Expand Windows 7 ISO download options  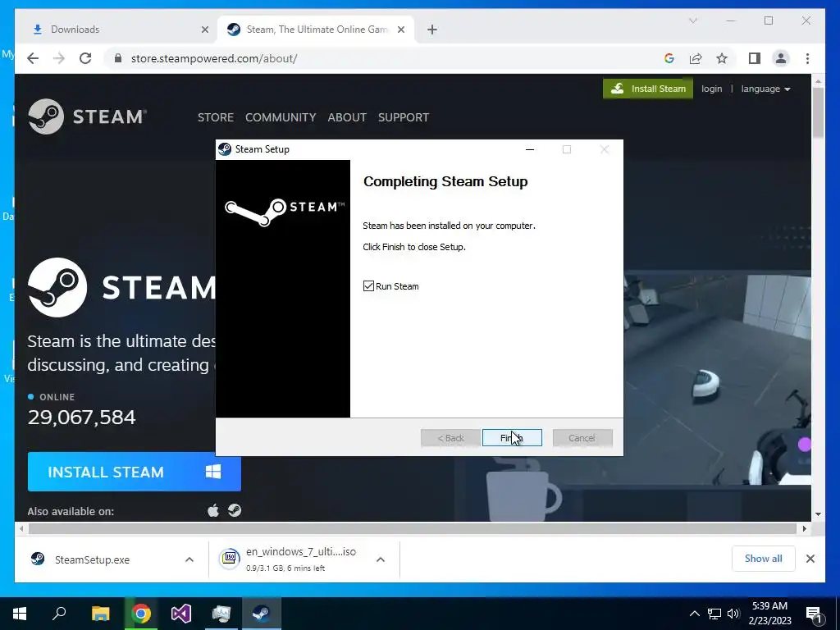381,559
